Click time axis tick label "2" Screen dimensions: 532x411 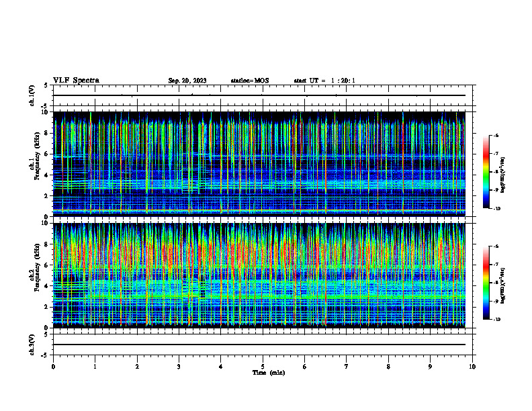(137, 367)
